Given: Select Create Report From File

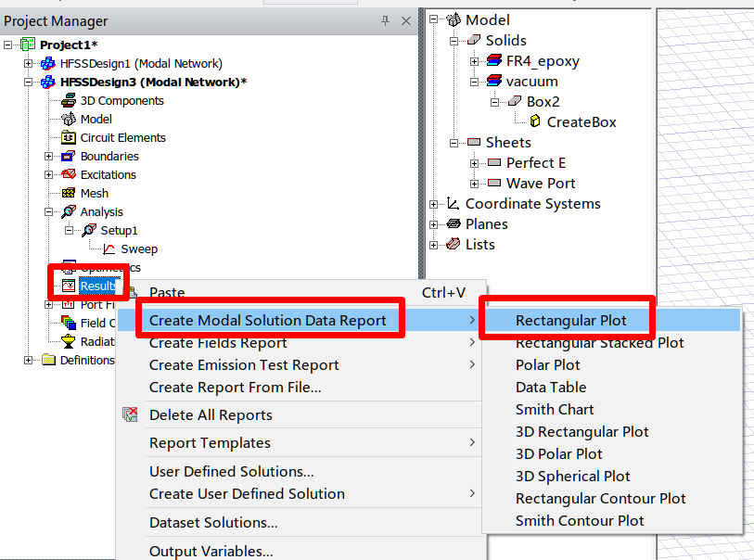Looking at the screenshot, I should pos(301,387).
